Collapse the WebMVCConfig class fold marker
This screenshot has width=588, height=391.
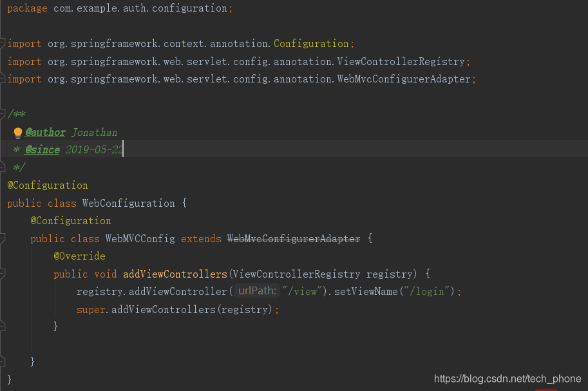(x=2, y=238)
